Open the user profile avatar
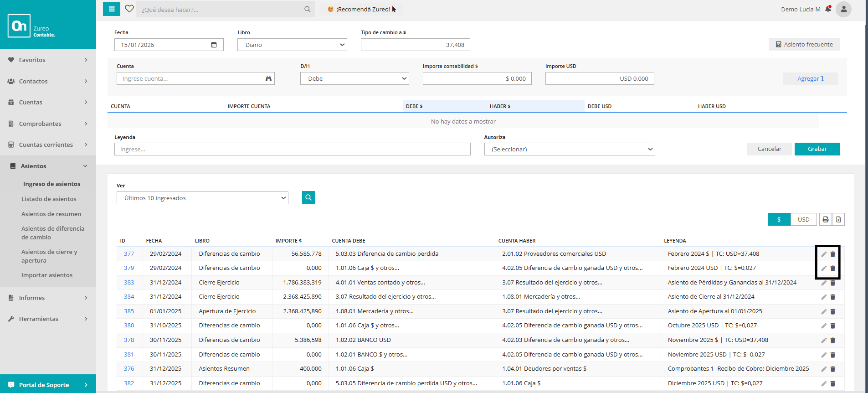 point(843,9)
